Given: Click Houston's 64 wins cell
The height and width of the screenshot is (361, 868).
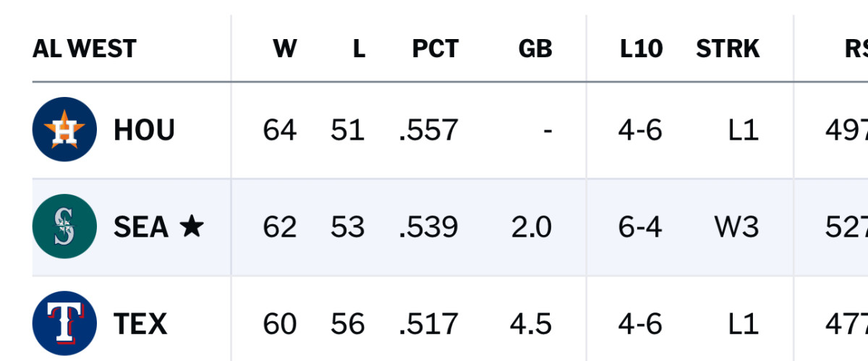Looking at the screenshot, I should [279, 130].
